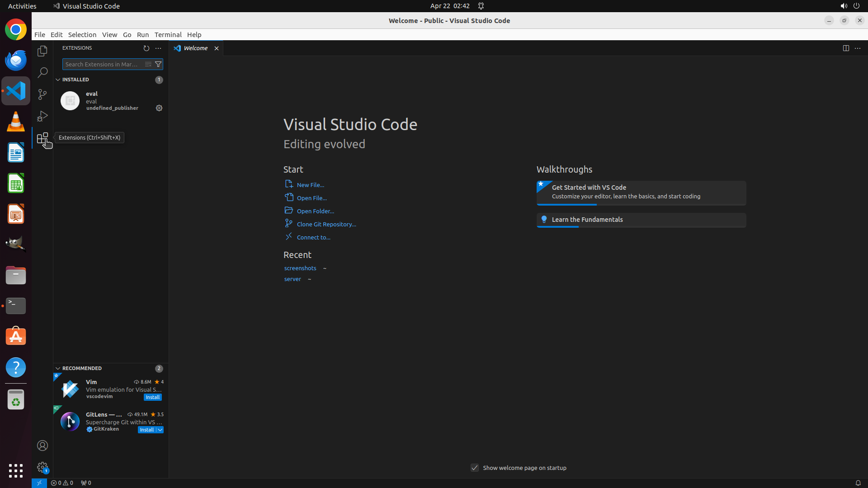
Task: Open the Explorer view in activity bar
Action: (42, 51)
